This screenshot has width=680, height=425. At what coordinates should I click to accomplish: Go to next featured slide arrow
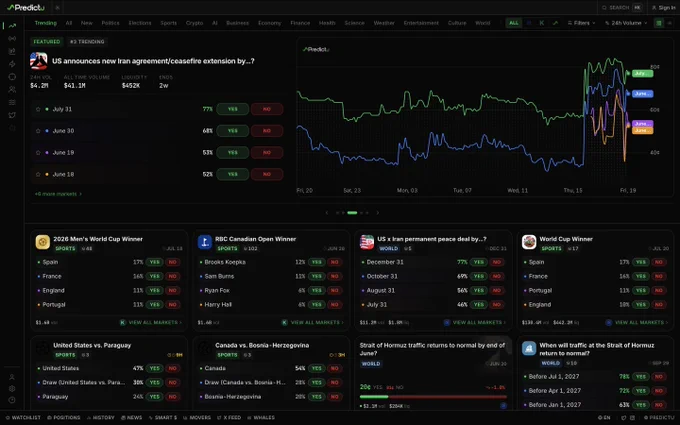click(x=377, y=213)
